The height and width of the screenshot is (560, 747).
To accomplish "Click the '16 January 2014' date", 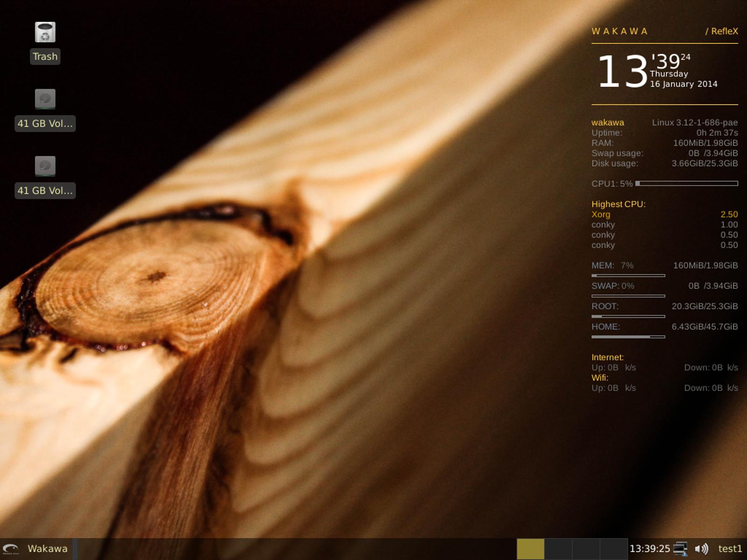I will [684, 84].
